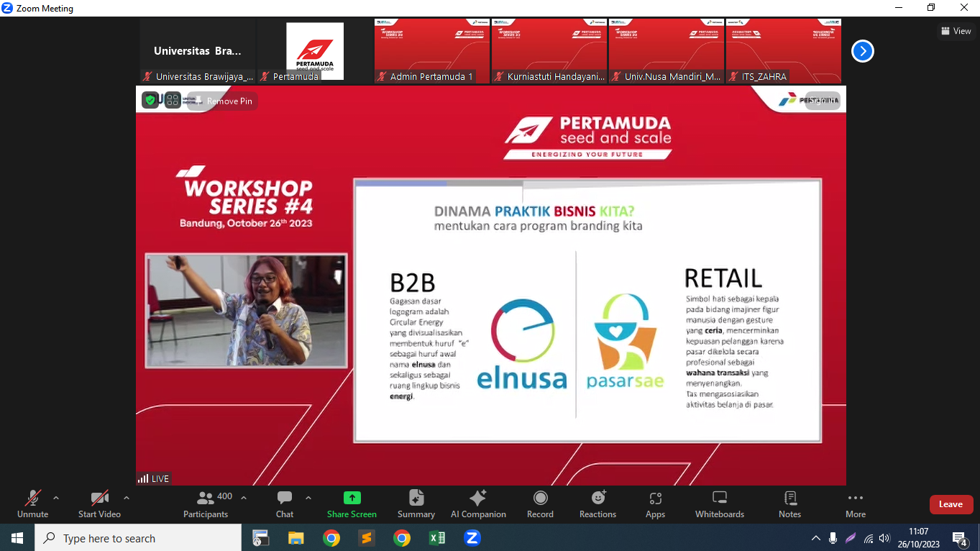Show hidden system tray icons

coord(815,538)
